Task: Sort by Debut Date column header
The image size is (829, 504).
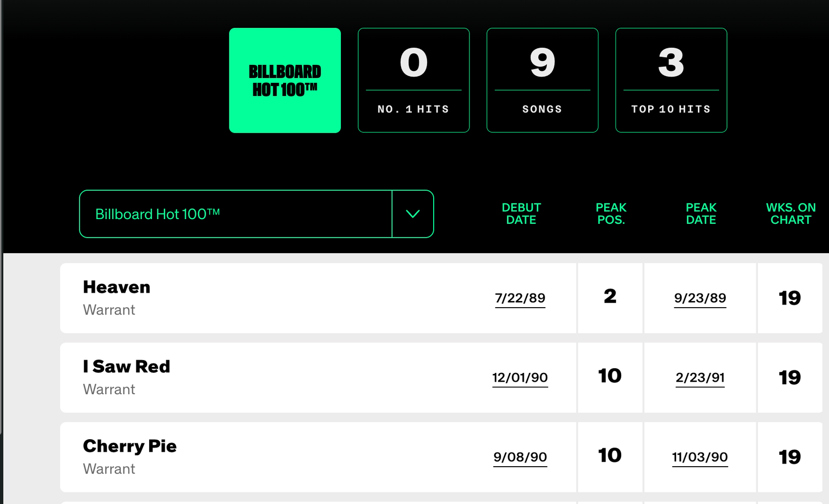Action: [x=521, y=213]
